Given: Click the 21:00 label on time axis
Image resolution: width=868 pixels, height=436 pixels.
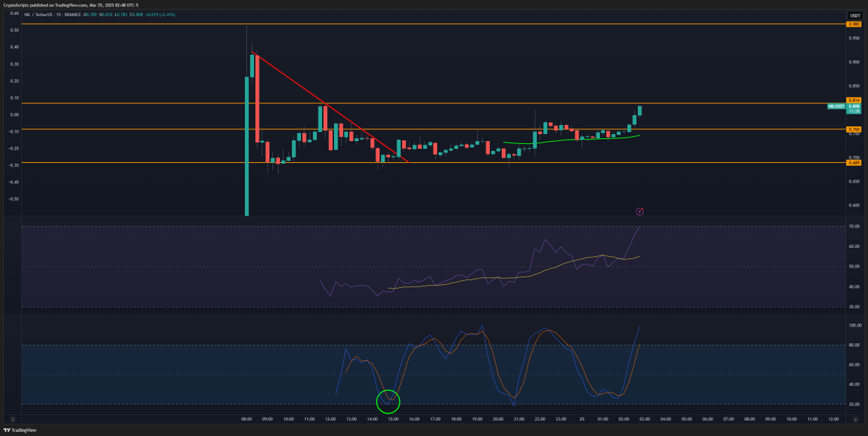Looking at the screenshot, I should coord(519,419).
